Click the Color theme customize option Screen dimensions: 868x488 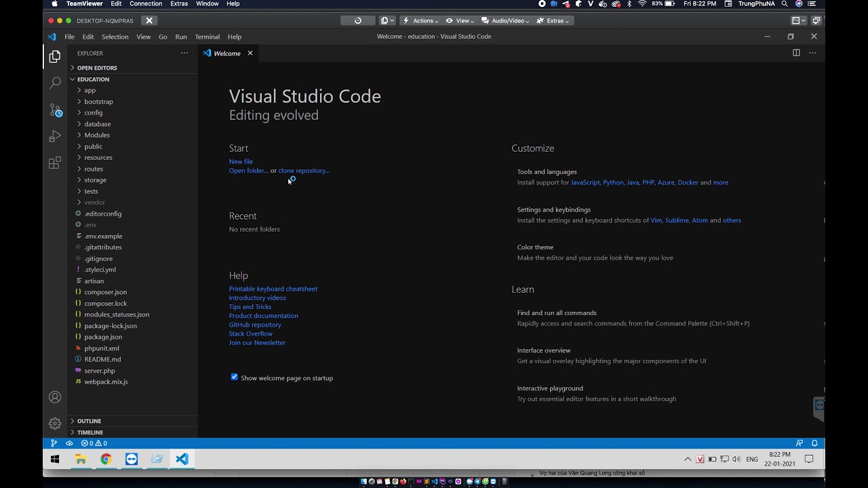(x=535, y=247)
